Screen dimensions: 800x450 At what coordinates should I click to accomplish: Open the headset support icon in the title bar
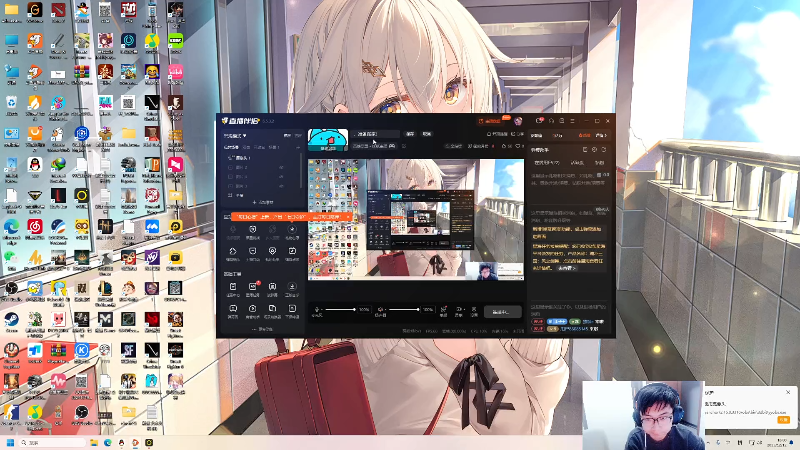[551, 121]
